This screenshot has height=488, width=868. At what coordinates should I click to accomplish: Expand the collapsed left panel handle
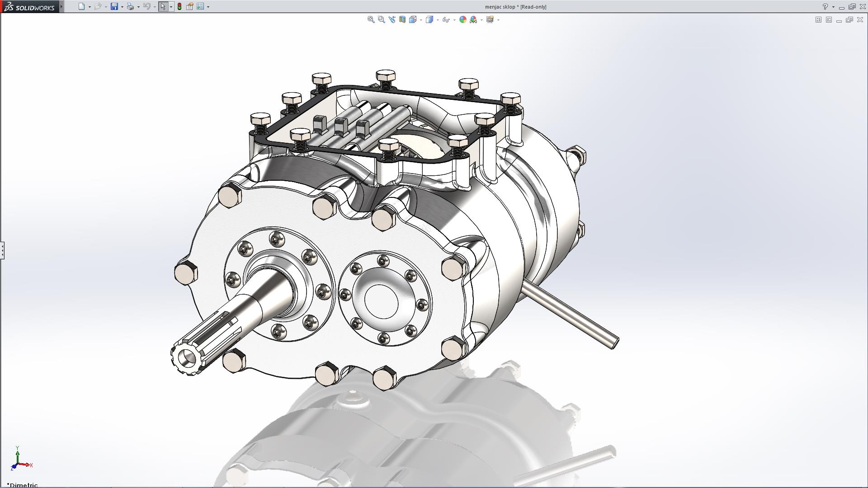coord(2,250)
